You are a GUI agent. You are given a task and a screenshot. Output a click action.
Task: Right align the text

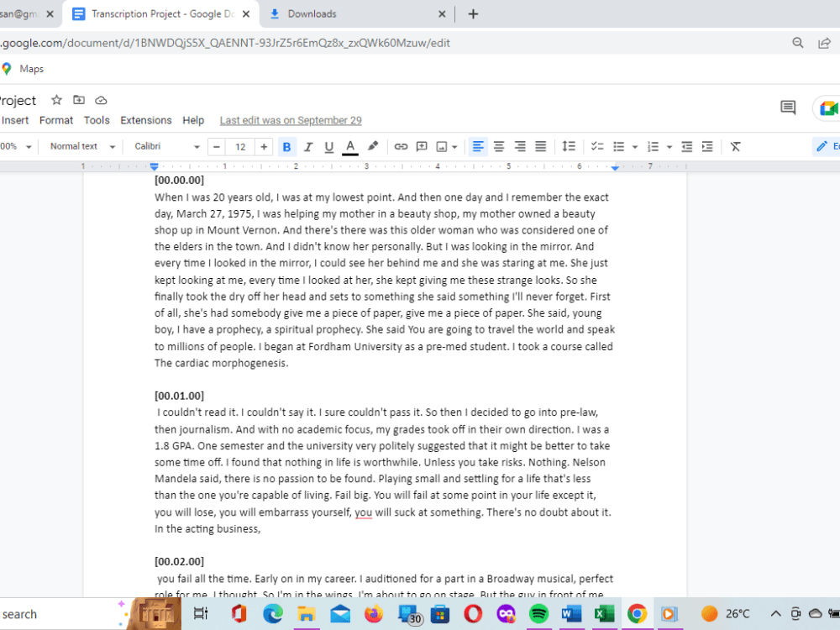click(x=520, y=147)
